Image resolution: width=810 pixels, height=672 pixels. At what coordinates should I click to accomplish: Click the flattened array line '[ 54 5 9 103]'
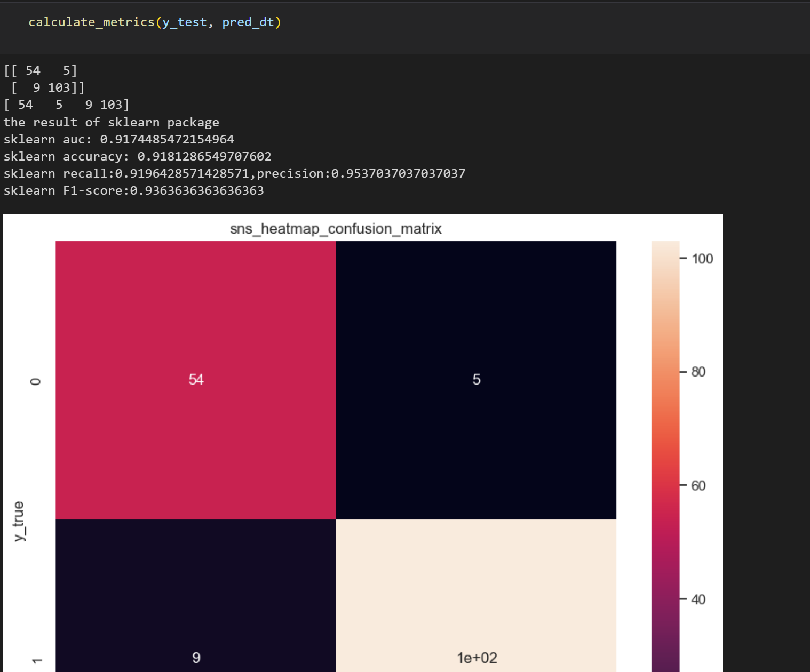pyautogui.click(x=67, y=105)
